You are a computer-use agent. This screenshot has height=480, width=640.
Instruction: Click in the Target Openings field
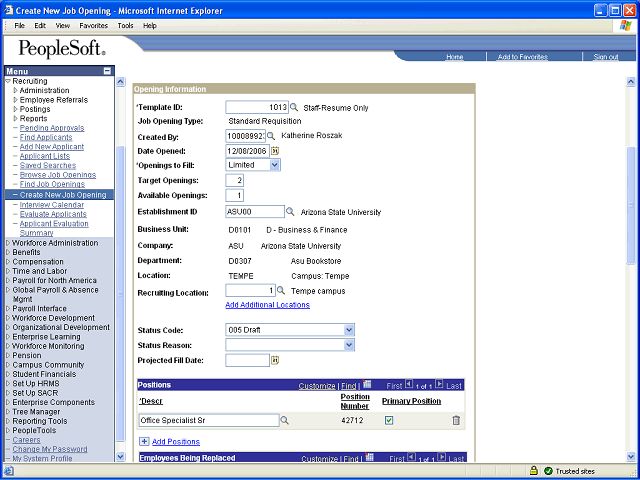pyautogui.click(x=234, y=180)
